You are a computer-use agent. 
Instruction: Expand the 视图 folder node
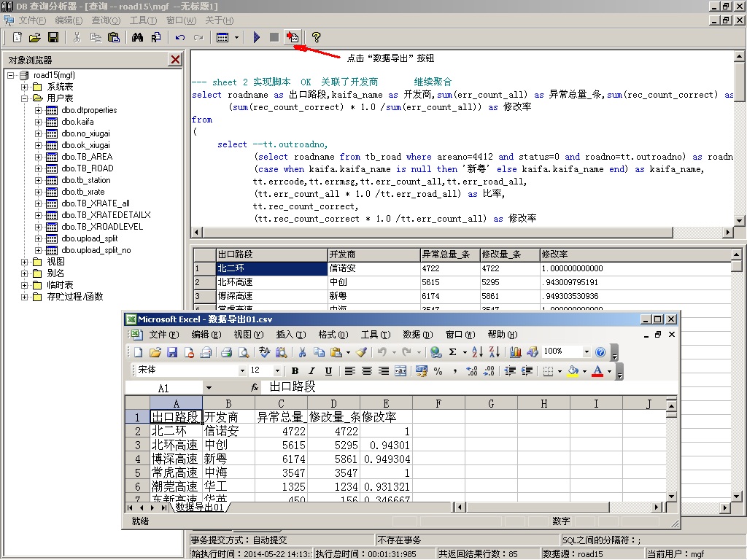point(24,262)
